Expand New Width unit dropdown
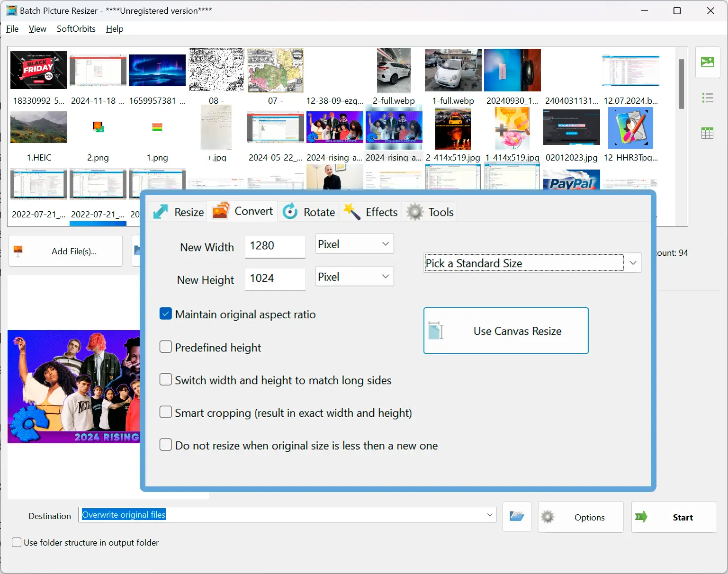Image resolution: width=728 pixels, height=574 pixels. coord(354,244)
